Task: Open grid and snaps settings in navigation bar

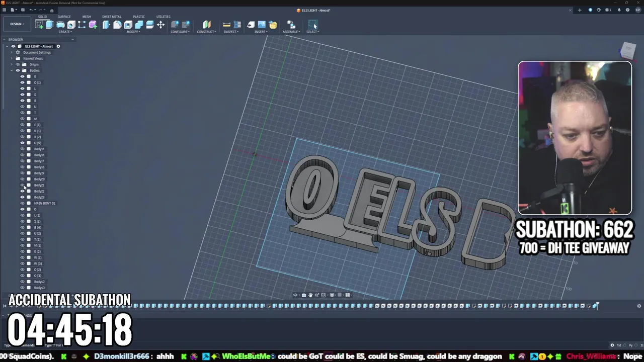Action: [340, 295]
